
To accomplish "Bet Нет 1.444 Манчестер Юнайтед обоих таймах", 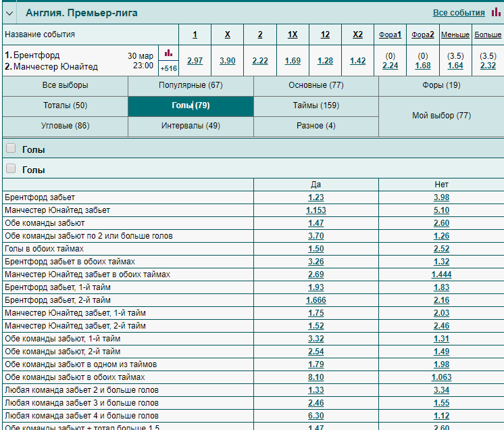I will 441,274.
